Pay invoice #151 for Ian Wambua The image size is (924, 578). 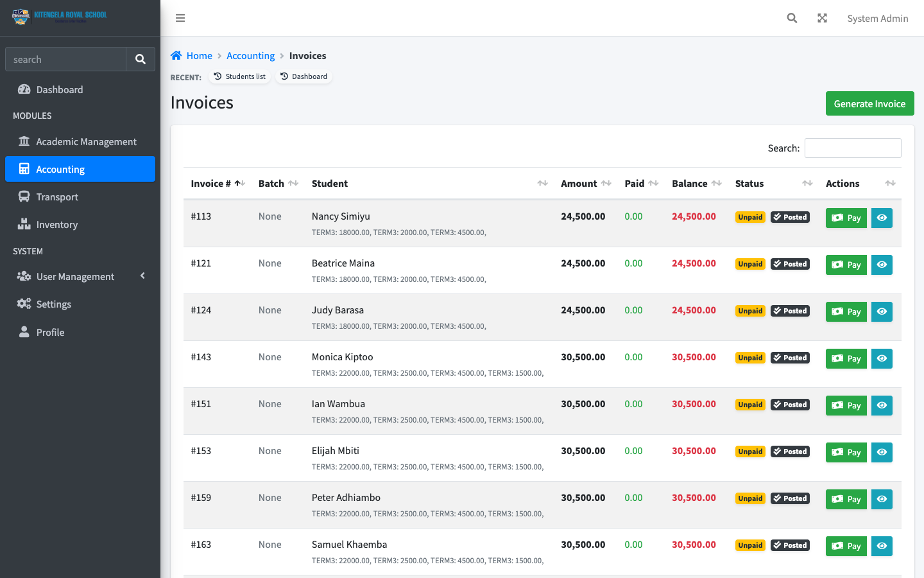[x=846, y=405]
